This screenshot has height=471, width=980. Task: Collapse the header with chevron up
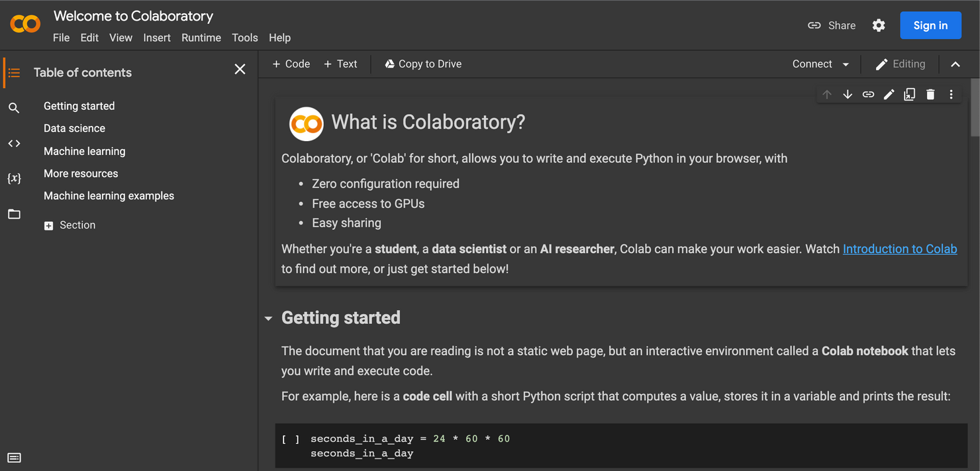click(x=955, y=64)
